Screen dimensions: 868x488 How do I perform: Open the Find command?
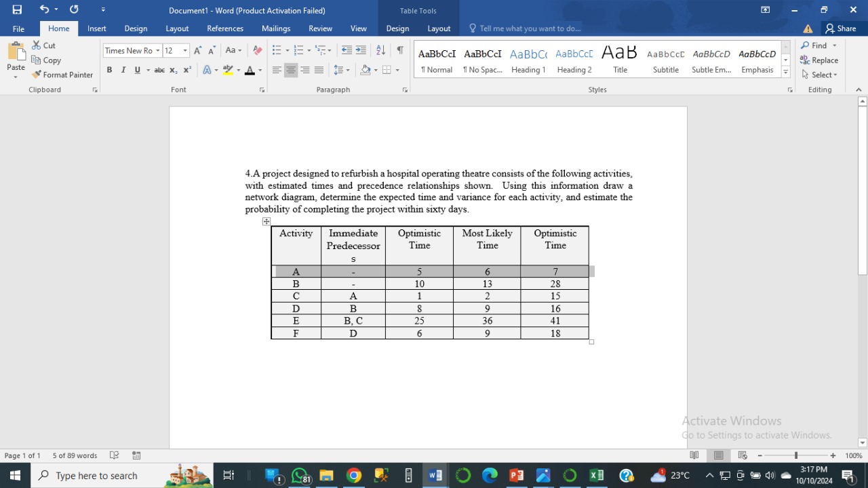pos(815,45)
